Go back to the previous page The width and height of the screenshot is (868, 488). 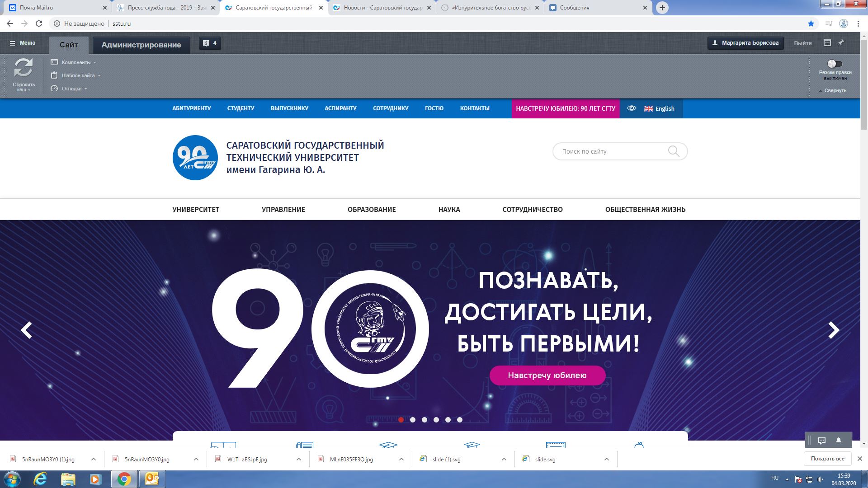(10, 23)
